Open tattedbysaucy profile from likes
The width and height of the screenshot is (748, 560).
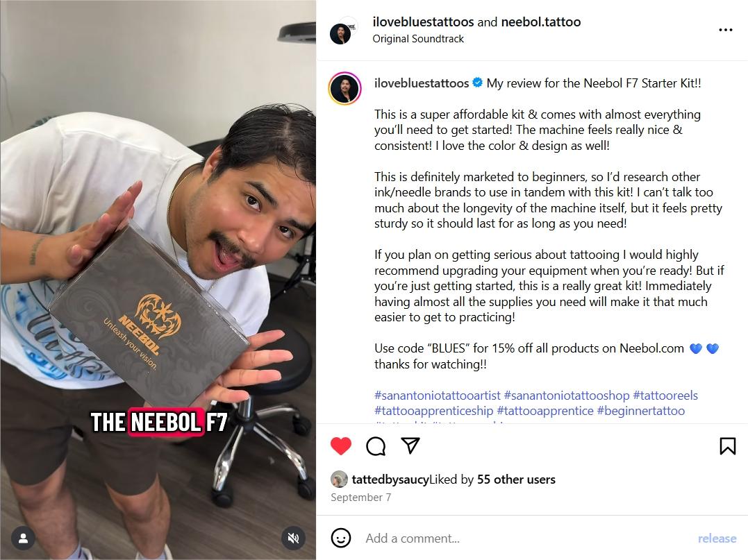(390, 479)
